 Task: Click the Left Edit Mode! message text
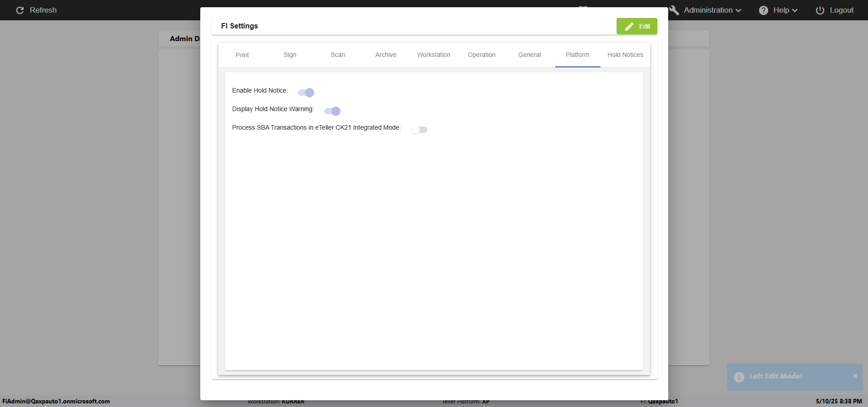pyautogui.click(x=776, y=376)
